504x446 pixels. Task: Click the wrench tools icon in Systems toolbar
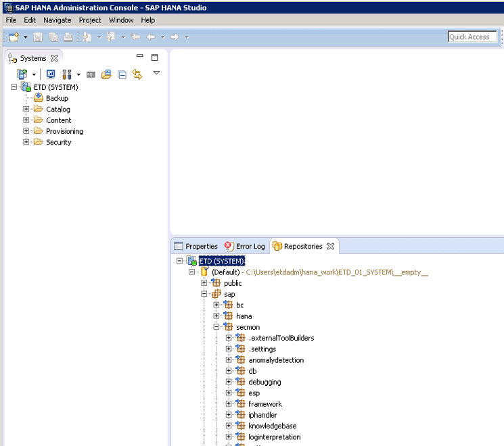coord(67,74)
